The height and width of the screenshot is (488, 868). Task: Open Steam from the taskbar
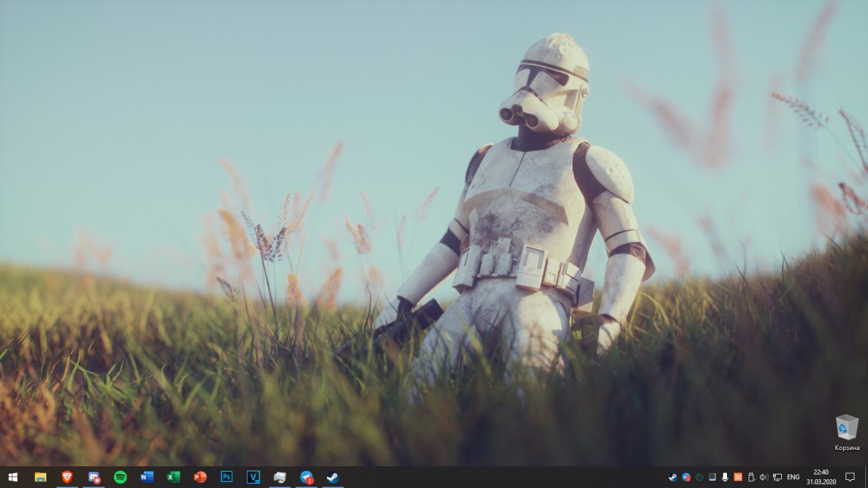tap(332, 477)
